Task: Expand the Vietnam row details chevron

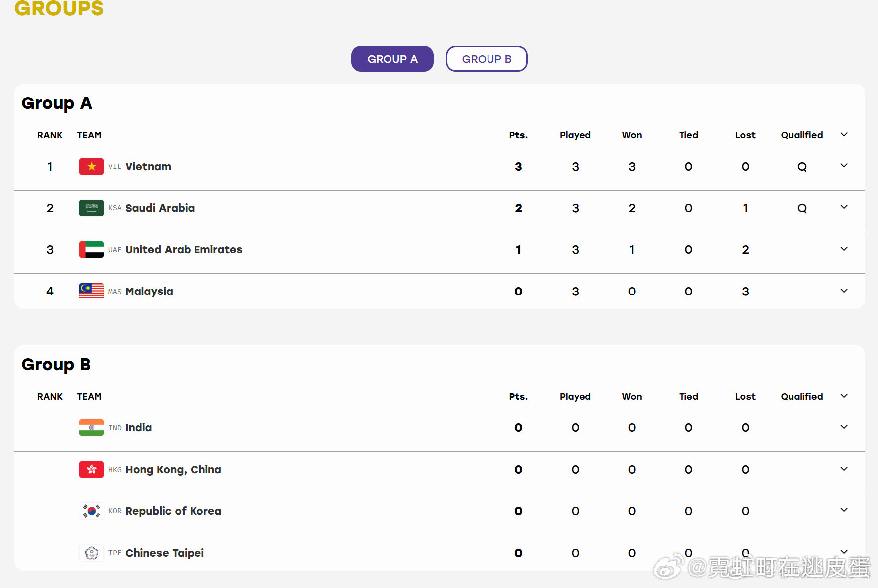Action: tap(844, 166)
